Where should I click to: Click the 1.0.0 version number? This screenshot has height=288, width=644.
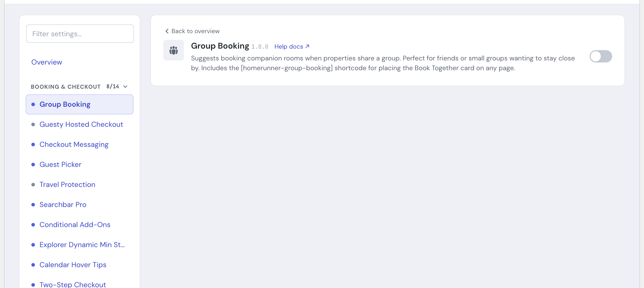click(x=260, y=47)
